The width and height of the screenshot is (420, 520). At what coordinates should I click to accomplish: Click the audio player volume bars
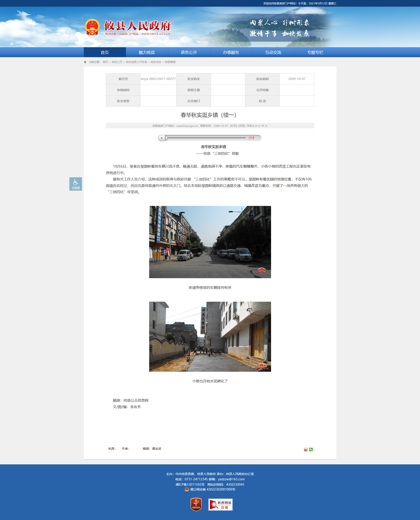click(x=251, y=138)
